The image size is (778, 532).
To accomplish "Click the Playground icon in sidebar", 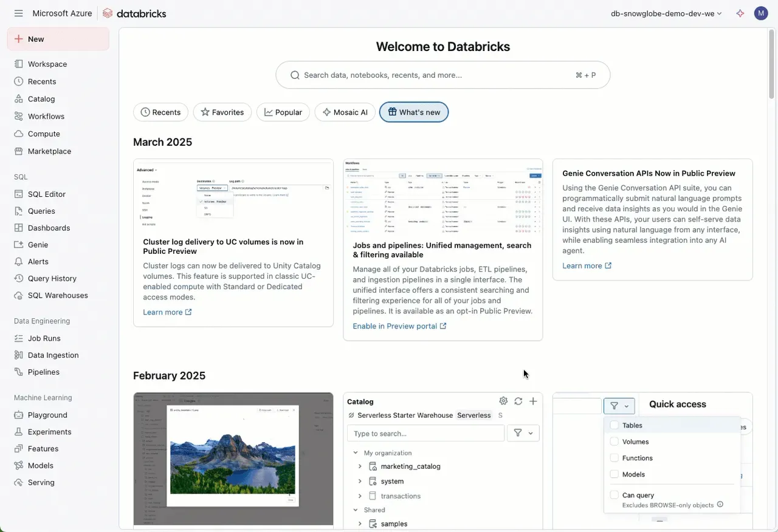I will pyautogui.click(x=19, y=415).
